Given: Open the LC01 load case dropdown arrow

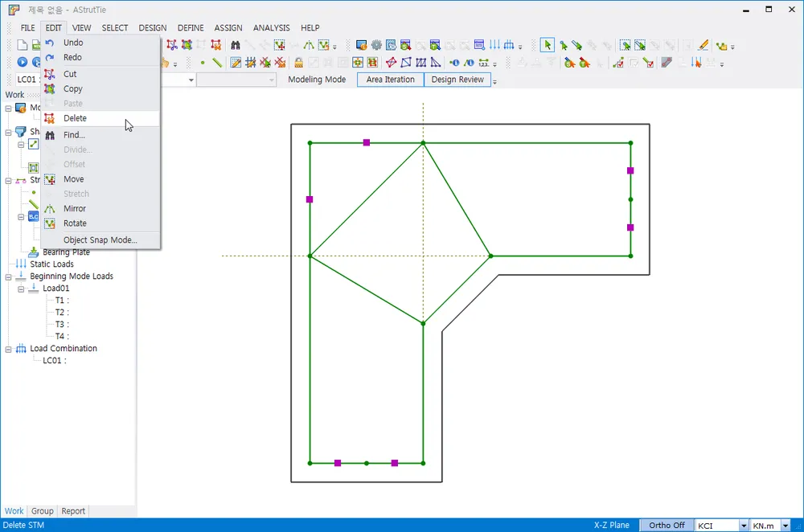Looking at the screenshot, I should click(191, 80).
